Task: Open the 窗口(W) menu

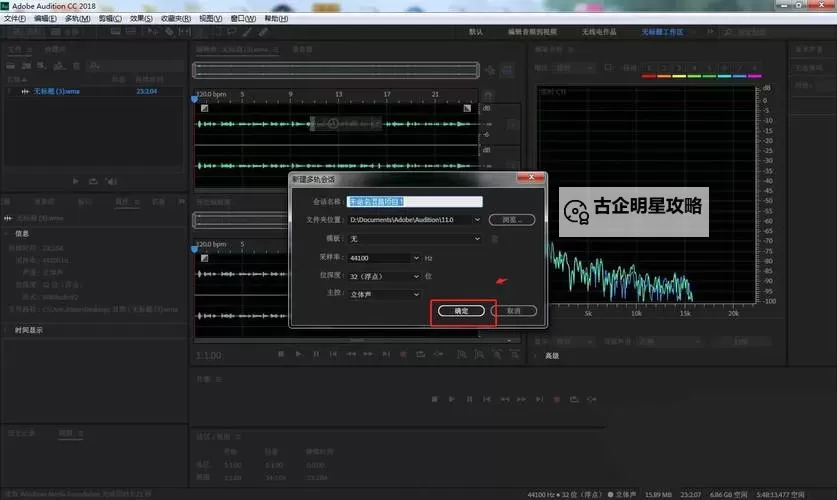Action: [243, 19]
